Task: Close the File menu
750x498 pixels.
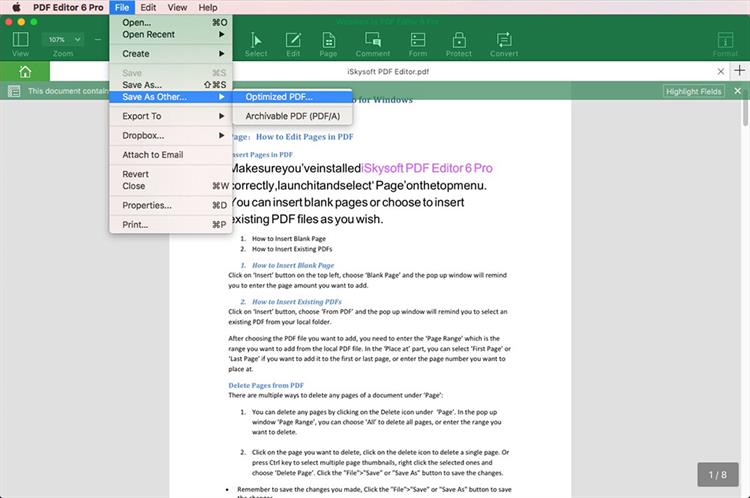Action: point(122,7)
